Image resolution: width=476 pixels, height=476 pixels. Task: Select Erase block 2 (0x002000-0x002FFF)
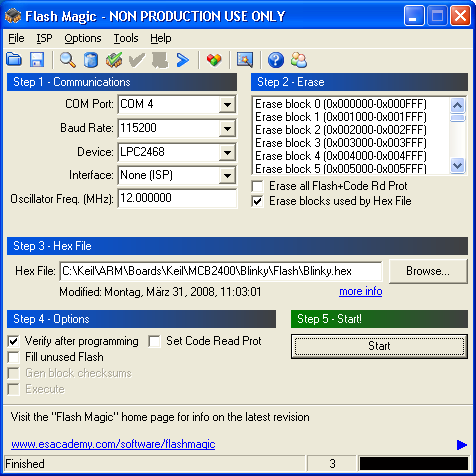(341, 130)
